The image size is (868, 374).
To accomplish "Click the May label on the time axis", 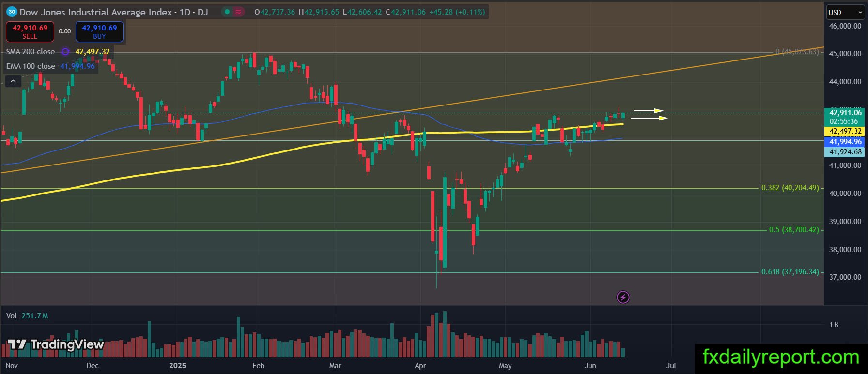I will click(x=505, y=366).
